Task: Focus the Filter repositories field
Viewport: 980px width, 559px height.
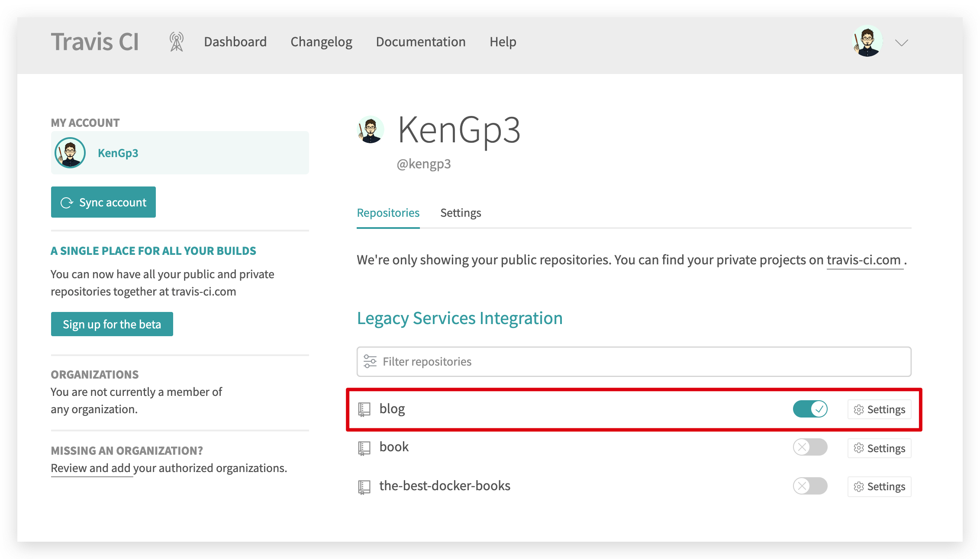Action: 634,362
